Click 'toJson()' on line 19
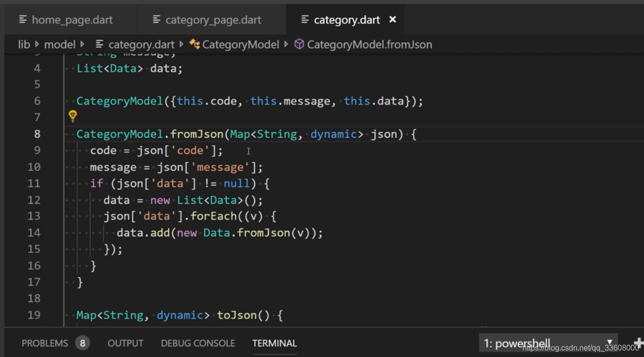This screenshot has width=644, height=357. 244,315
